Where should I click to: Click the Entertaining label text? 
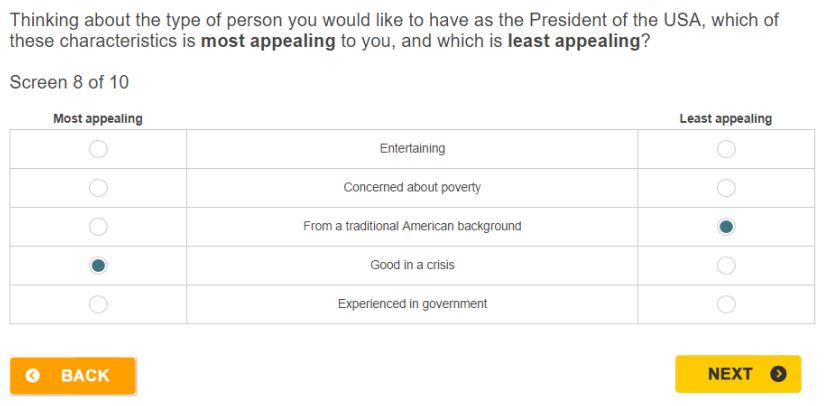[412, 149]
